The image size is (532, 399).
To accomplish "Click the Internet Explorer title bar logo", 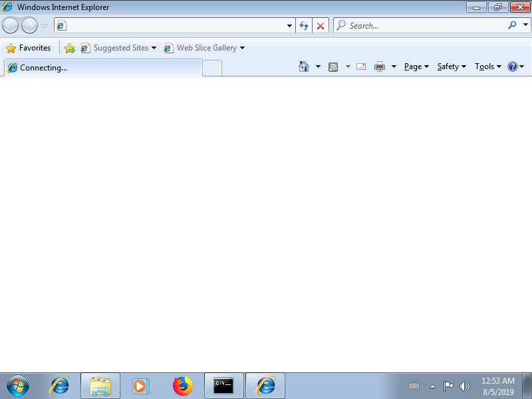I will click(x=7, y=7).
